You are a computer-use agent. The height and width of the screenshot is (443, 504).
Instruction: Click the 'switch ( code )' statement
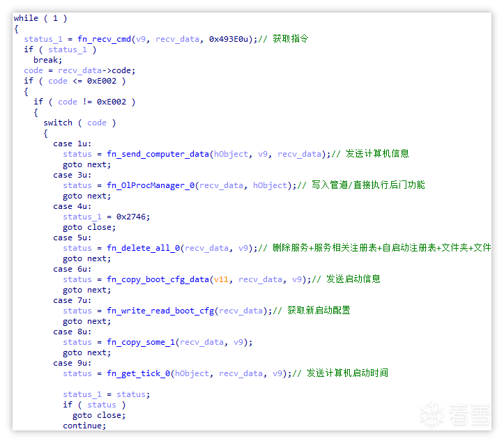pos(79,123)
